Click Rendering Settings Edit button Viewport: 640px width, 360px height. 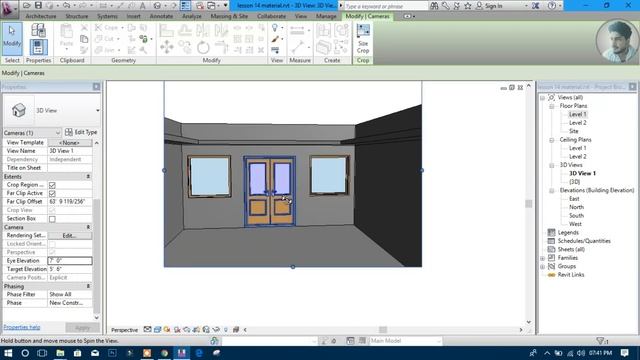click(x=70, y=236)
